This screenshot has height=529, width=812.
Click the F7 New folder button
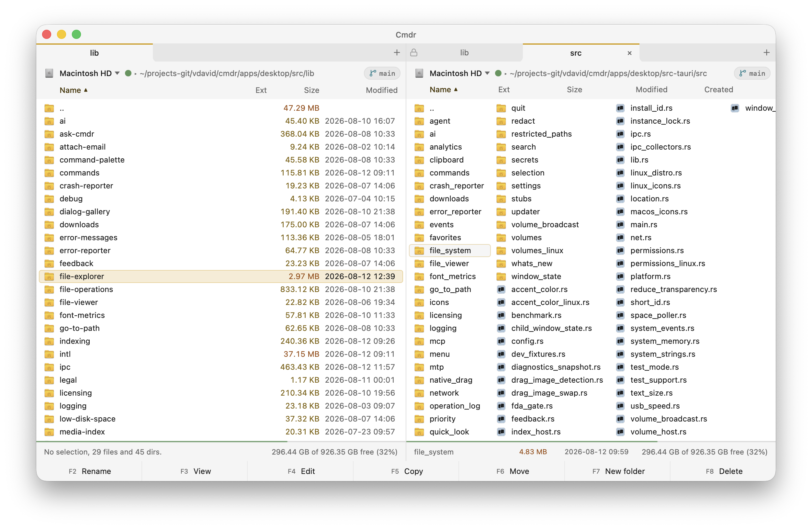617,471
